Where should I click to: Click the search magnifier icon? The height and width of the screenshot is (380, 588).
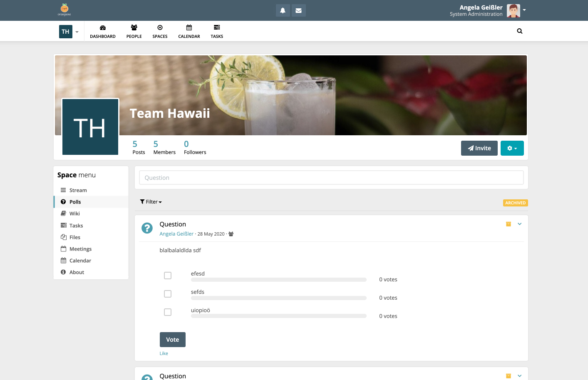click(x=520, y=31)
